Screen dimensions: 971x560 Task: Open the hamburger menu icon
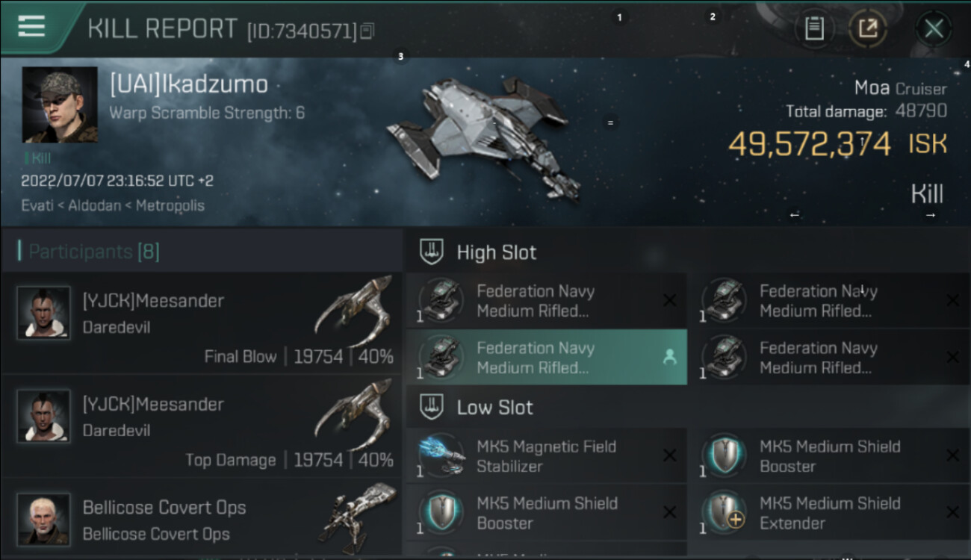[x=31, y=27]
